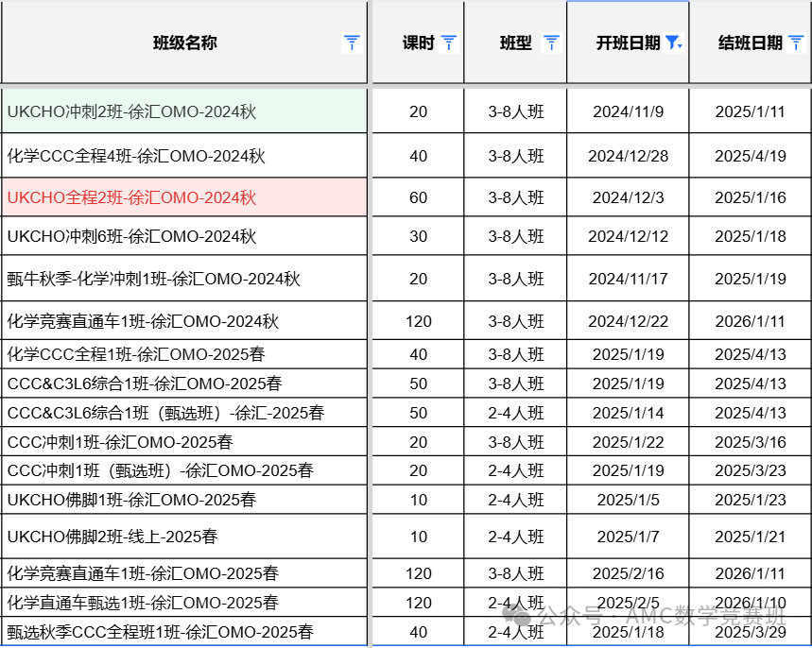The image size is (812, 648).
Task: Select 化学竞赛直通车1班-徐汇OMO-2024秋 cell
Action: tap(184, 321)
